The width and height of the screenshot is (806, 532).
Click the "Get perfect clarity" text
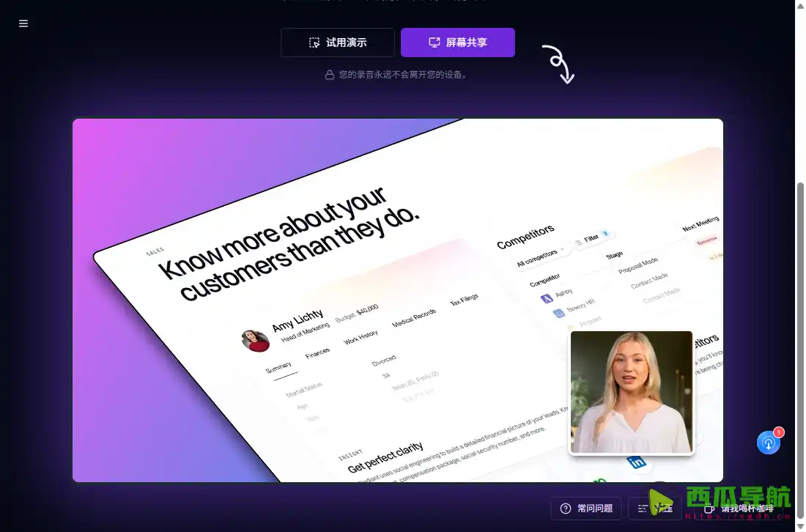[x=385, y=457]
